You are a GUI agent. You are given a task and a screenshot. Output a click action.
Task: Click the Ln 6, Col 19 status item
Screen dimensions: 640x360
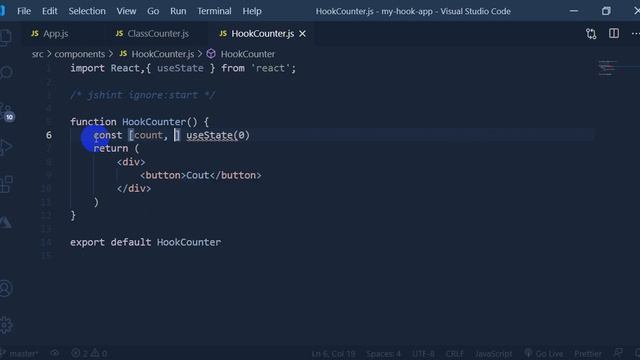point(333,353)
